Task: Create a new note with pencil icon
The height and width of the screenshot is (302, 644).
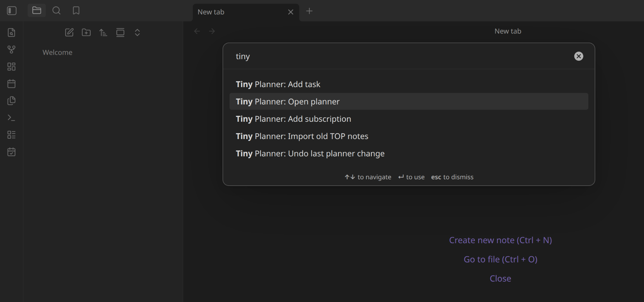Action: coord(69,32)
